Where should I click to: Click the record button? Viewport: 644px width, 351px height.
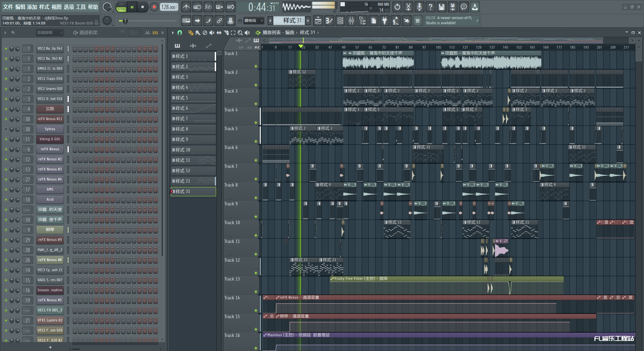pos(154,7)
